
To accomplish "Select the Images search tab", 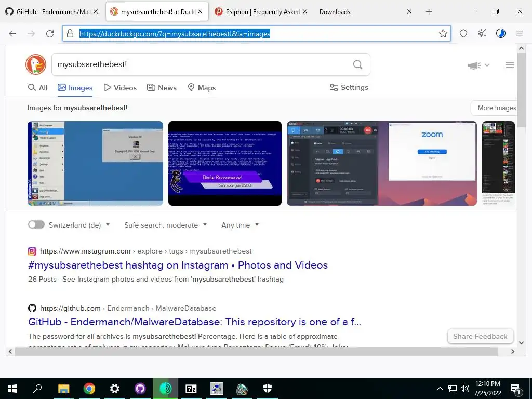I will pyautogui.click(x=75, y=88).
